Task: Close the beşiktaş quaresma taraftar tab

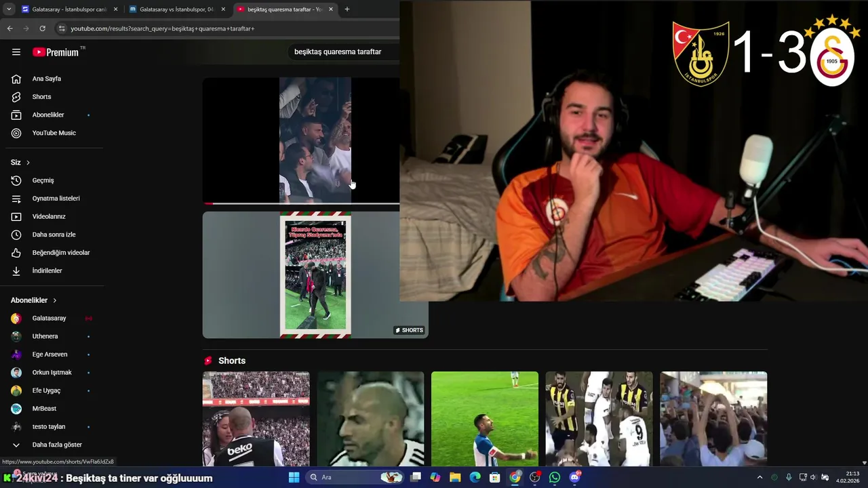Action: [331, 9]
